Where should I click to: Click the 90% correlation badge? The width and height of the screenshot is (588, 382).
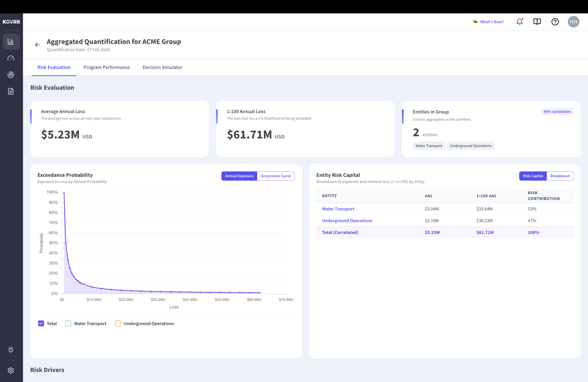557,111
